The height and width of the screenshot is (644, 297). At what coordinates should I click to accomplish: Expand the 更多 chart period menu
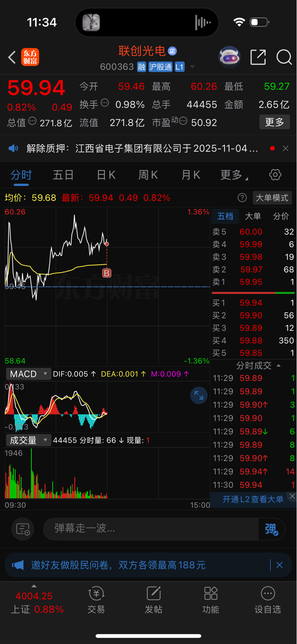(x=234, y=175)
